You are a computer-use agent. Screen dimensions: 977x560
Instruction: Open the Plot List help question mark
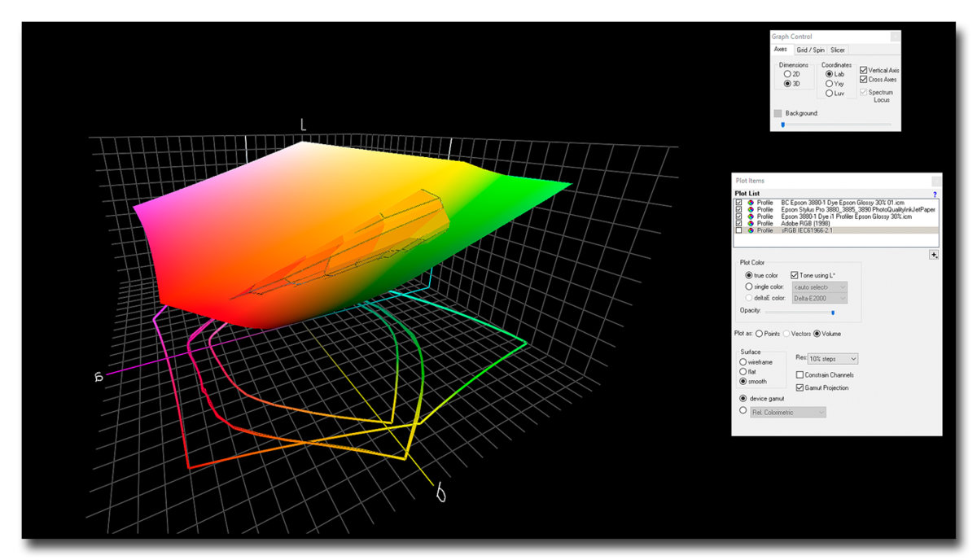[935, 195]
